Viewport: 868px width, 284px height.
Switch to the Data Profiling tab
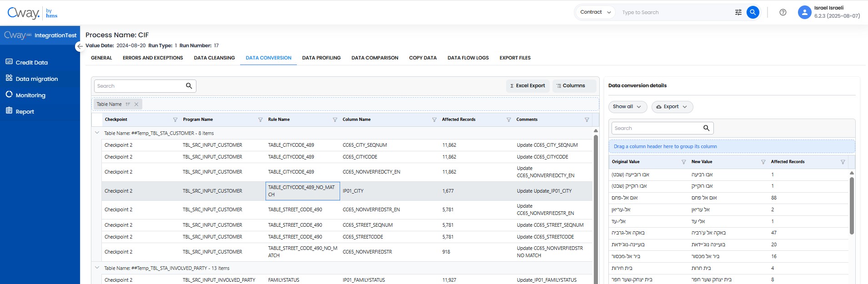(321, 58)
